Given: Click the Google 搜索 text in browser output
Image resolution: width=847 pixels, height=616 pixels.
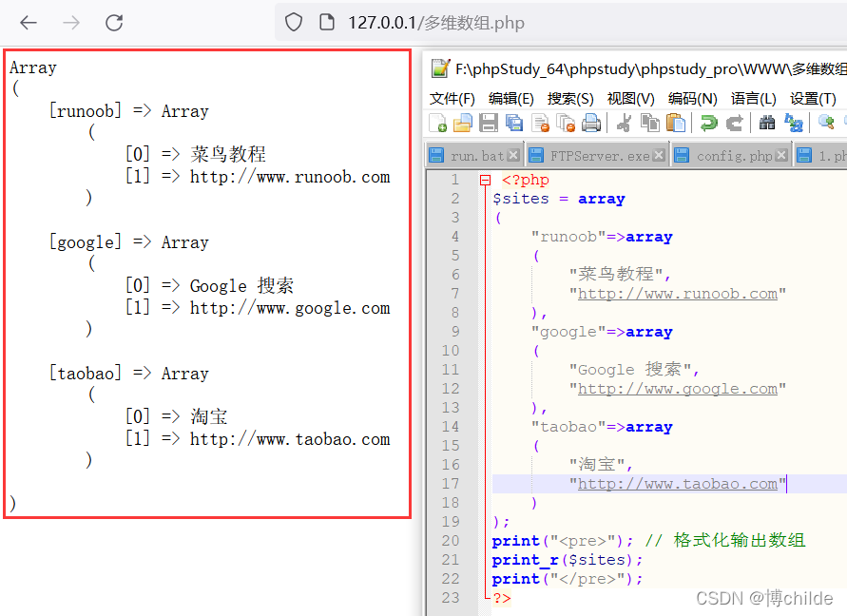Looking at the screenshot, I should (241, 285).
